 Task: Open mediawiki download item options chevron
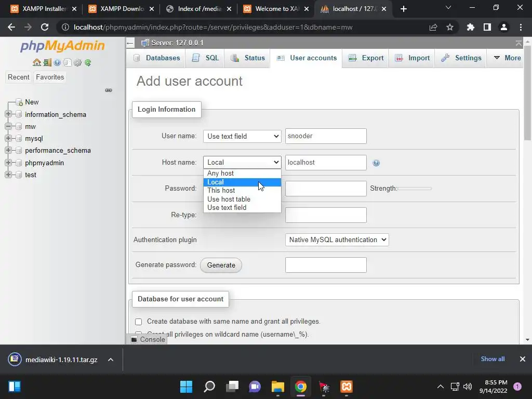111,360
